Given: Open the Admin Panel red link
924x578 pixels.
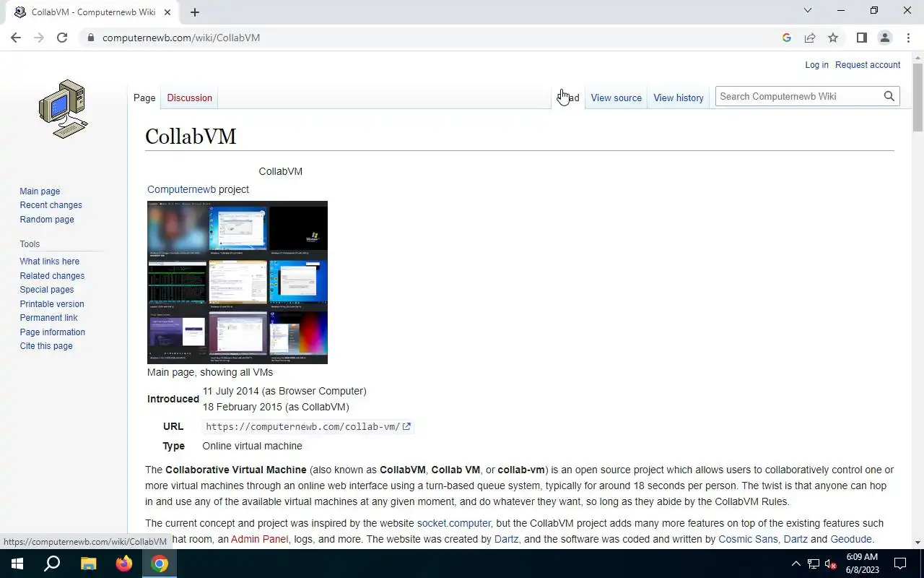Looking at the screenshot, I should 260,539.
